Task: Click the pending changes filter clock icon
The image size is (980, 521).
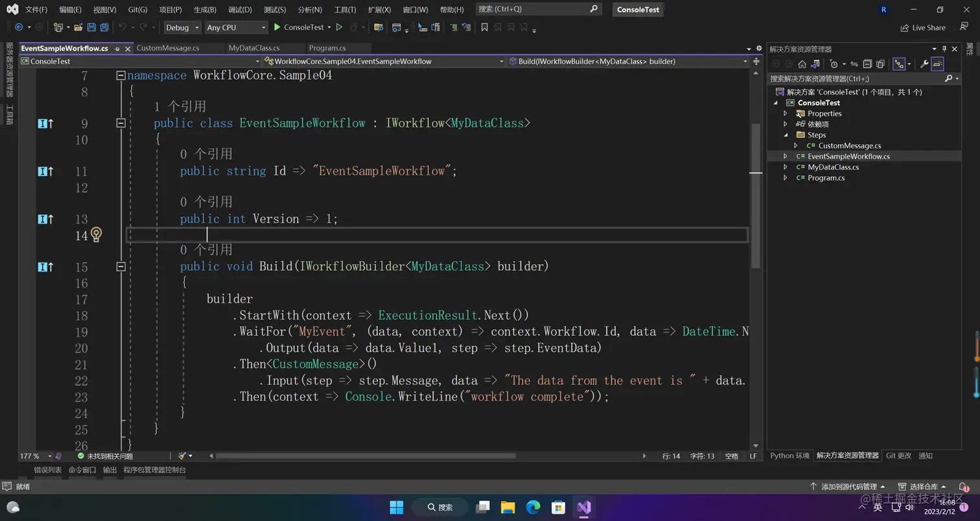Action: [x=834, y=64]
